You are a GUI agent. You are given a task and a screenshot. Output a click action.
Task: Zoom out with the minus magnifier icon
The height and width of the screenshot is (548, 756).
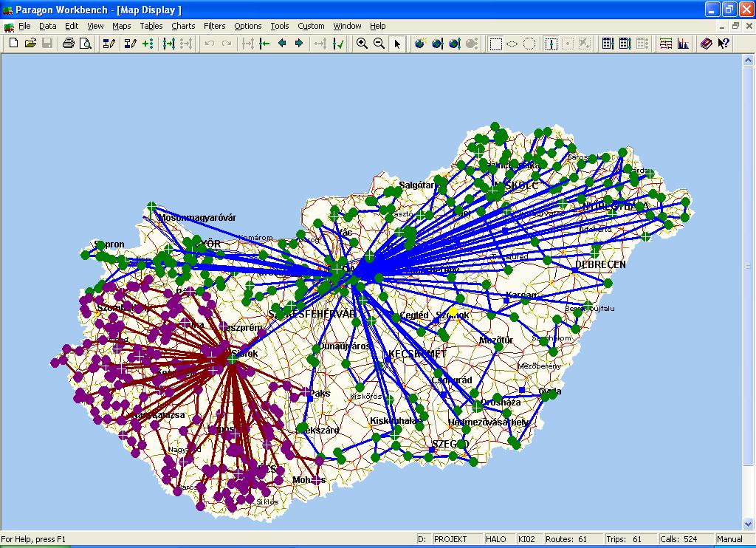pyautogui.click(x=379, y=44)
